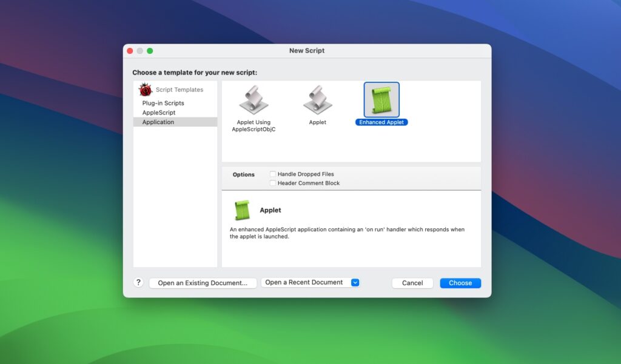Select the Application category in the sidebar

click(158, 122)
